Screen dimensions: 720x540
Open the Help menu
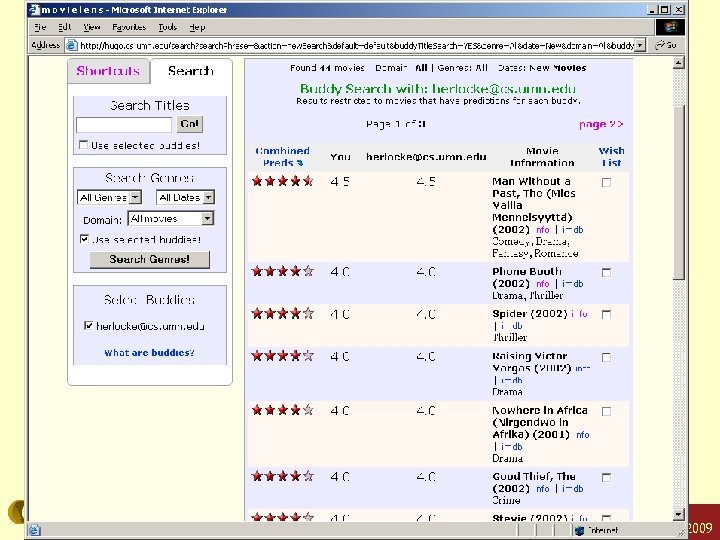click(197, 27)
